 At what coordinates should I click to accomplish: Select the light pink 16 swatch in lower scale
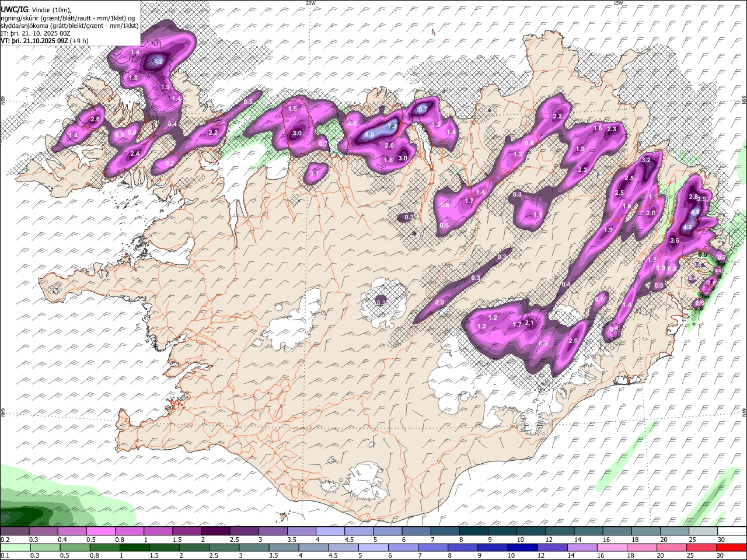612,547
